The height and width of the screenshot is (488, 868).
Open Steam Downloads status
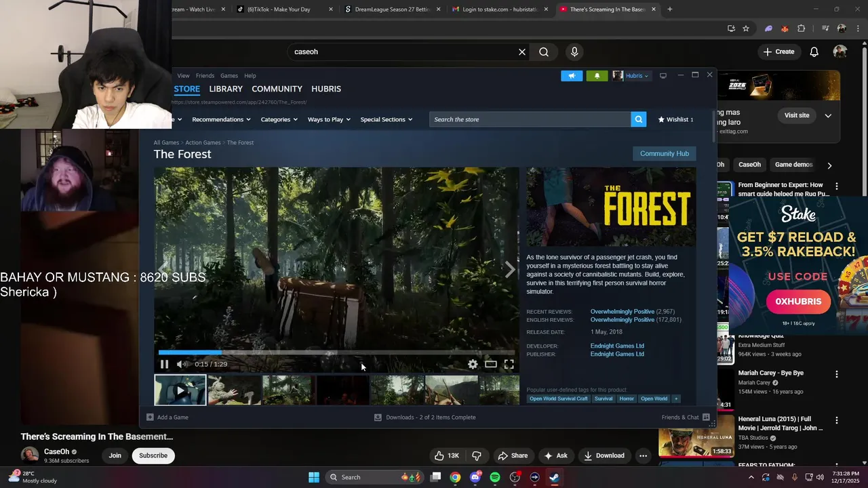pos(425,417)
